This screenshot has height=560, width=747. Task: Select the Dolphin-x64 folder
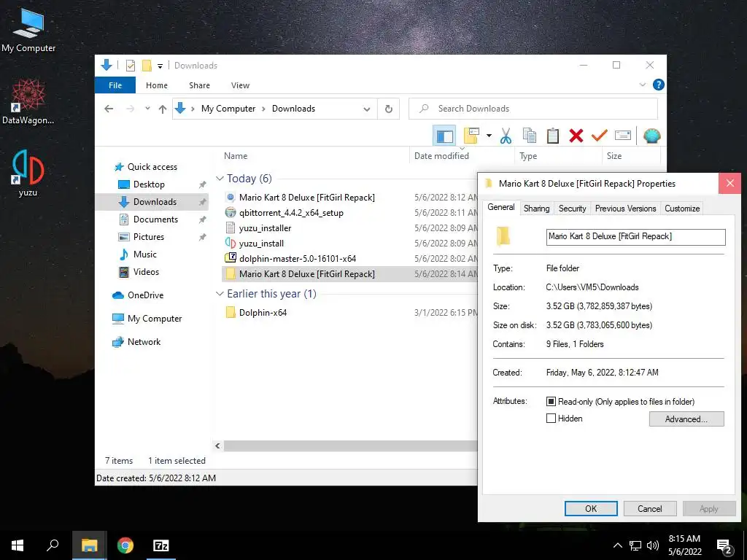pyautogui.click(x=263, y=312)
